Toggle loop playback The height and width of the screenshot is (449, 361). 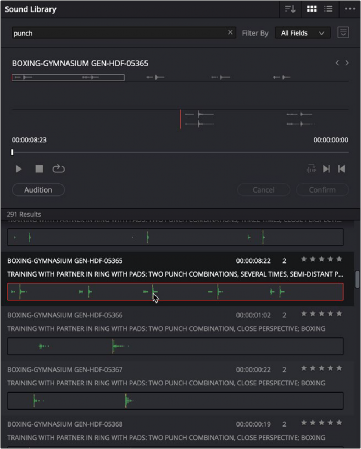[58, 169]
